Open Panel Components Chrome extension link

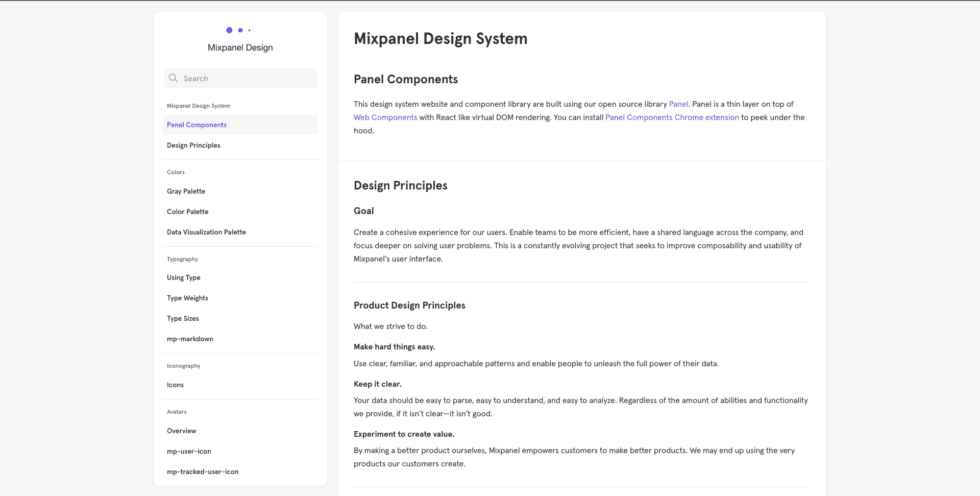[x=672, y=117]
